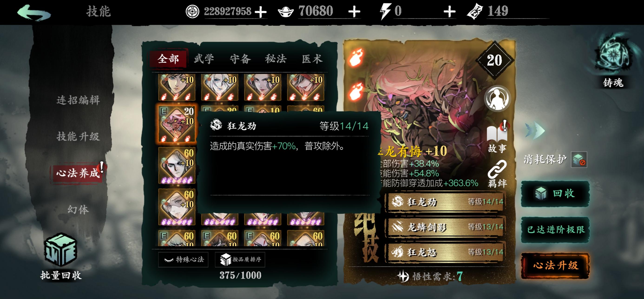This screenshot has width=644, height=299.
Task: Click the 心法升级 upgrade button
Action: coord(555,265)
